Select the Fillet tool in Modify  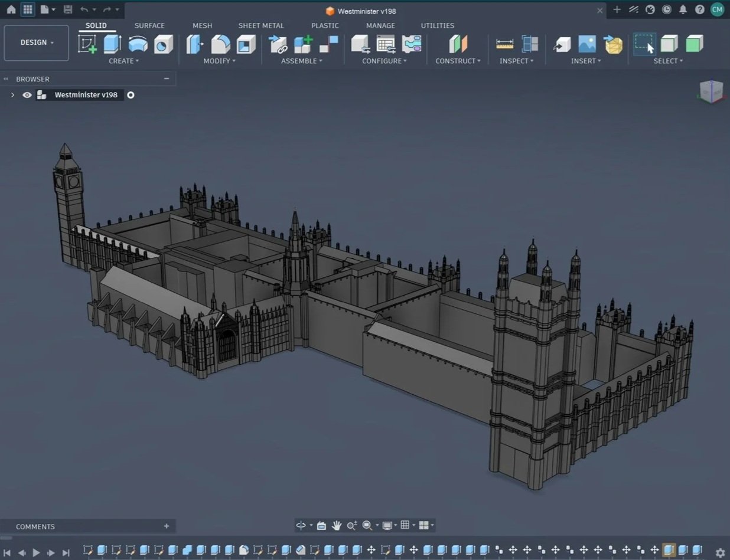coord(221,44)
